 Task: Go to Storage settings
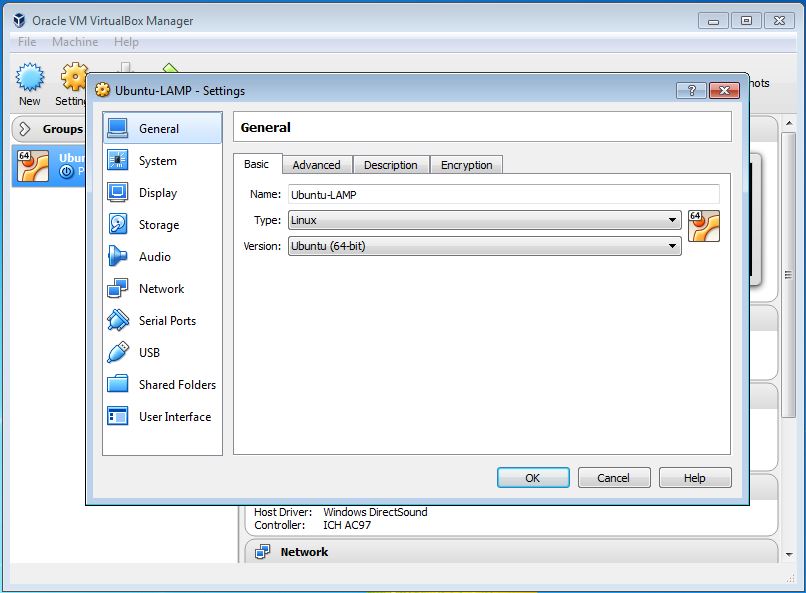162,225
